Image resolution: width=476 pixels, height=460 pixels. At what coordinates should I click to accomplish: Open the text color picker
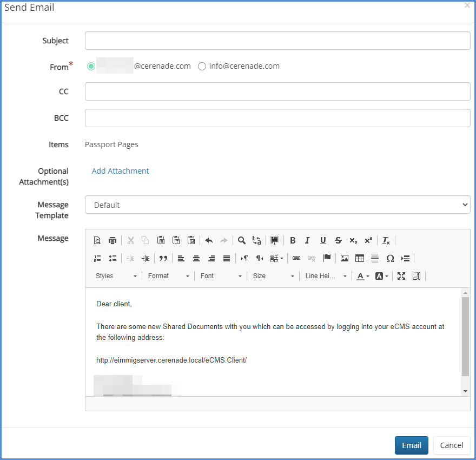[x=362, y=276]
